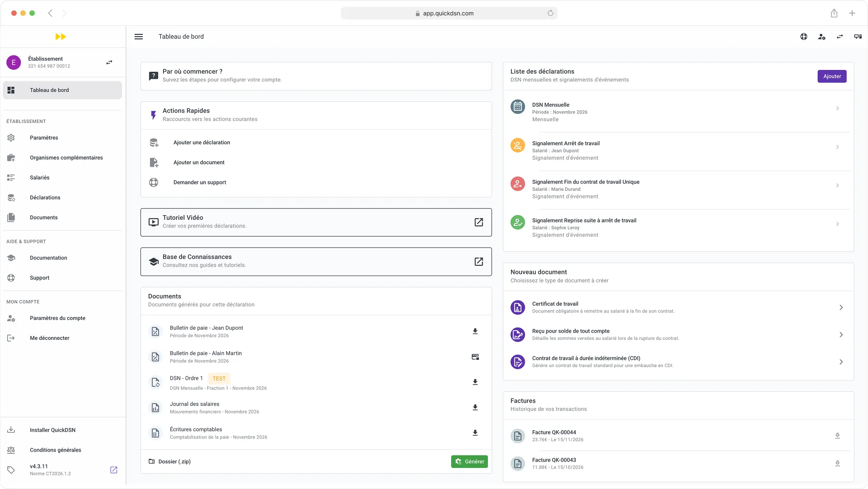This screenshot has height=489, width=868.
Task: Open the Certificat de travail chevron
Action: tap(840, 307)
